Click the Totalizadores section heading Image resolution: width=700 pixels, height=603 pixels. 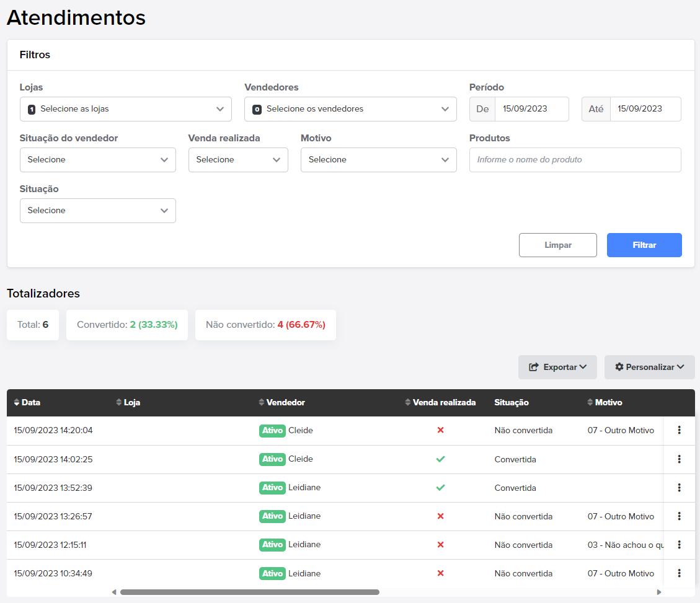[x=43, y=293]
